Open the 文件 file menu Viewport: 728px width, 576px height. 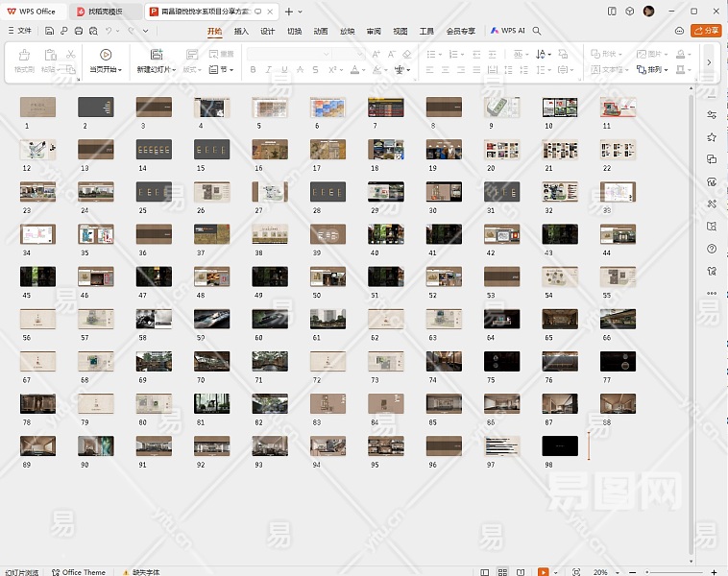pos(19,31)
